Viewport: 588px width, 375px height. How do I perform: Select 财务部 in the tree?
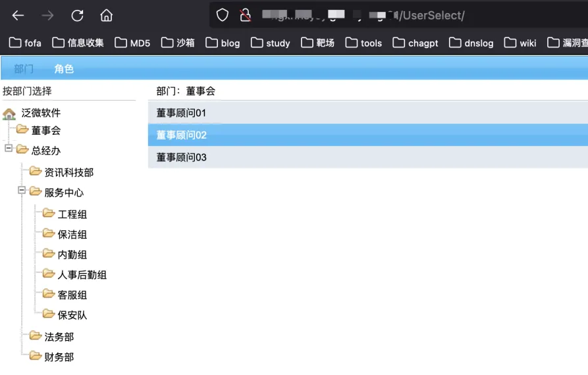[x=59, y=357]
